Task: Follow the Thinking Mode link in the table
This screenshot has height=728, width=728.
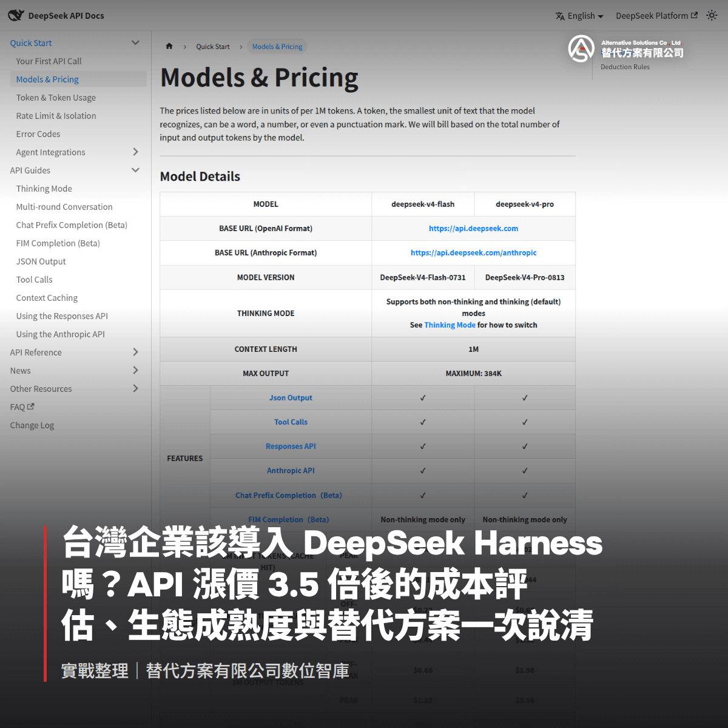Action: click(x=450, y=325)
